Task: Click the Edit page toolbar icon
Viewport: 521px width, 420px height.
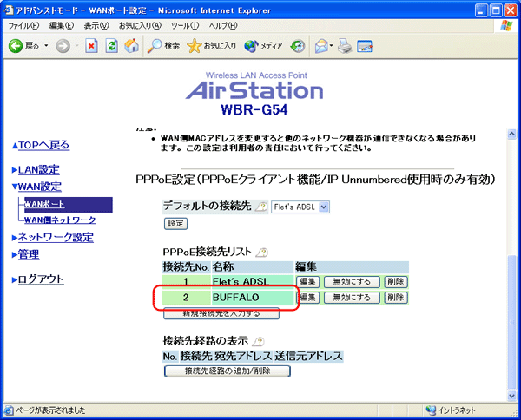Action: (x=365, y=46)
